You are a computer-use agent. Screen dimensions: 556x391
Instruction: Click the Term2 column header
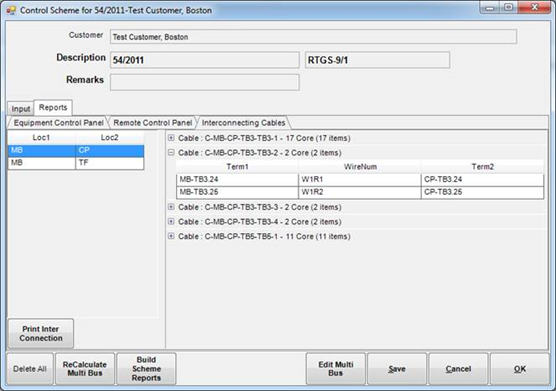[x=482, y=167]
